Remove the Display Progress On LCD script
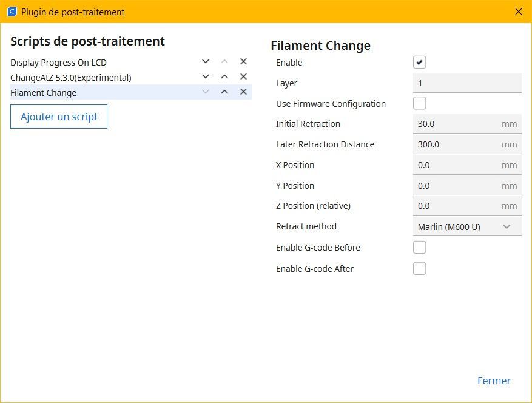The width and height of the screenshot is (532, 403). coord(243,61)
